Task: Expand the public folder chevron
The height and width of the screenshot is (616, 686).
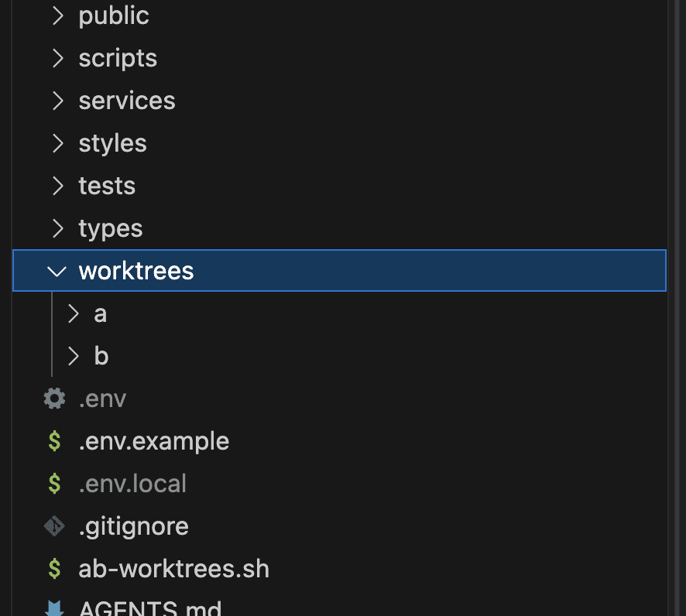Action: [57, 15]
